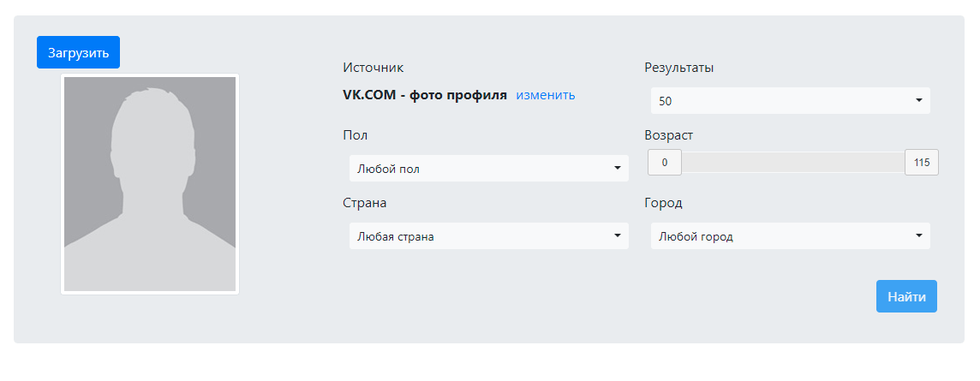The image size is (980, 381).
Task: Open the Результаты dropdown showing 50
Action: [789, 100]
